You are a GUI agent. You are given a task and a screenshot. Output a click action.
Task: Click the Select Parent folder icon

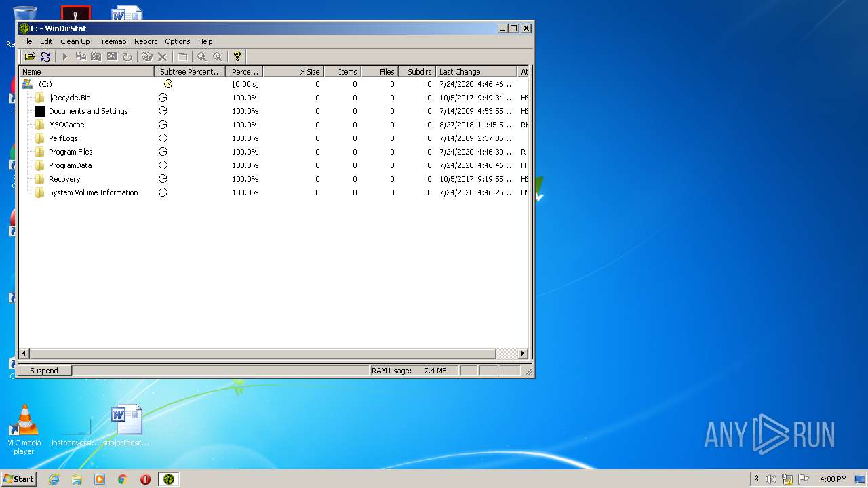[x=182, y=57]
